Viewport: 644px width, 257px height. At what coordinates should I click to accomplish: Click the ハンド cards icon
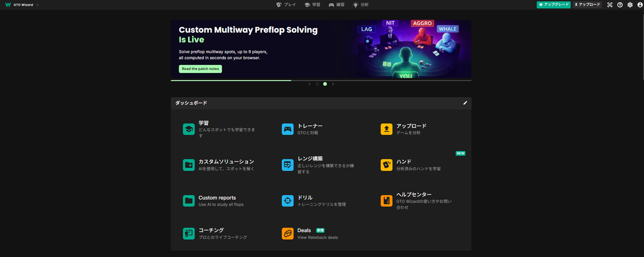click(x=387, y=165)
